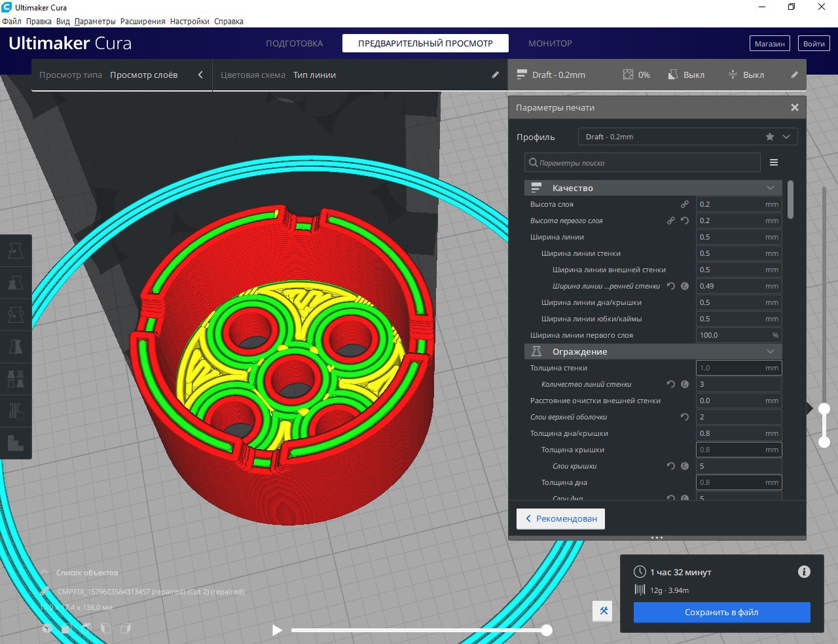Click the fx icon beside Количество линий стенки

pos(685,384)
